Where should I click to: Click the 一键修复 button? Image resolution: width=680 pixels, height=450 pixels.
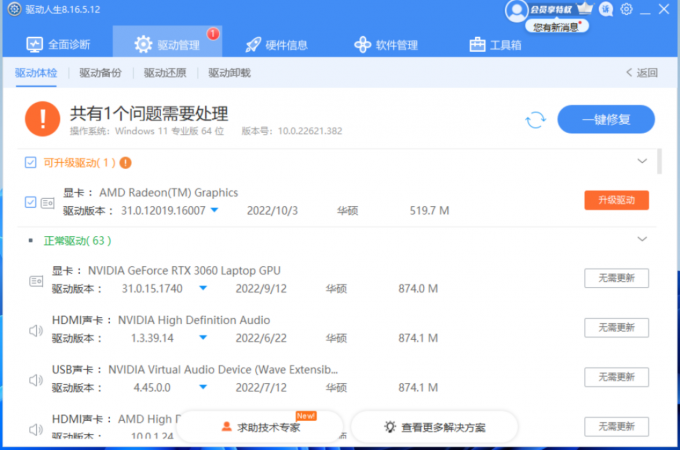tap(606, 119)
